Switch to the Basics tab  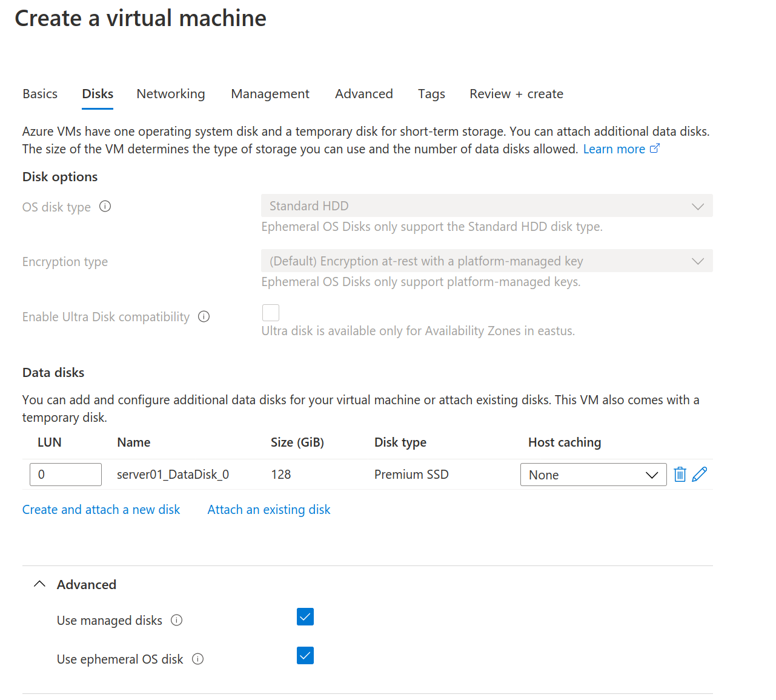point(40,94)
